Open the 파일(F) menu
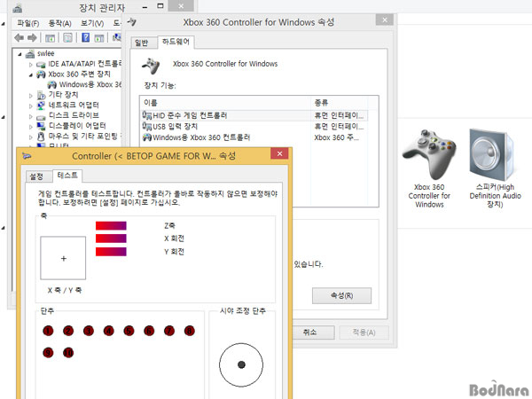 click(x=28, y=23)
